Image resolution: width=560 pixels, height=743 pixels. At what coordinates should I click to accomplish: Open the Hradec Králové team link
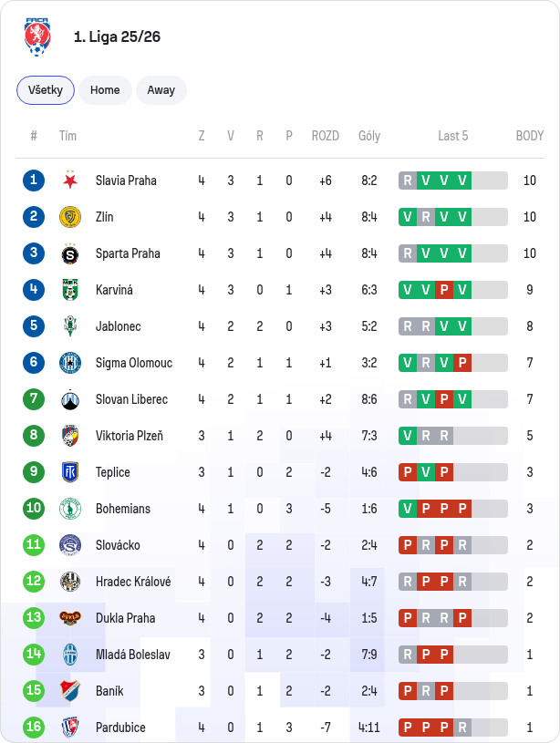click(x=133, y=582)
